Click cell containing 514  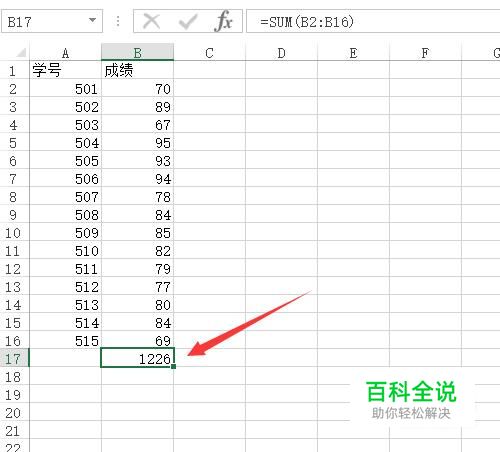click(x=65, y=323)
